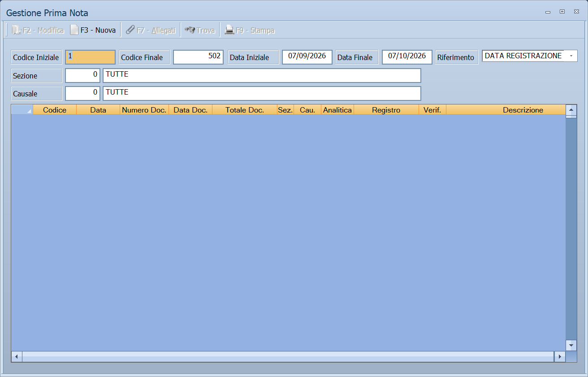Viewport: 588px width, 377px height.
Task: Click the vertical scrollbar down arrow
Action: coord(571,345)
